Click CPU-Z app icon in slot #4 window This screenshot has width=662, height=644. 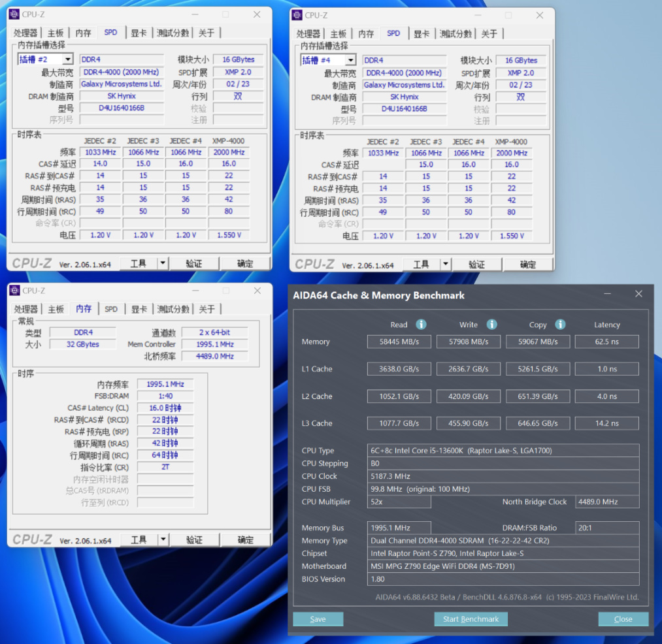(x=297, y=15)
